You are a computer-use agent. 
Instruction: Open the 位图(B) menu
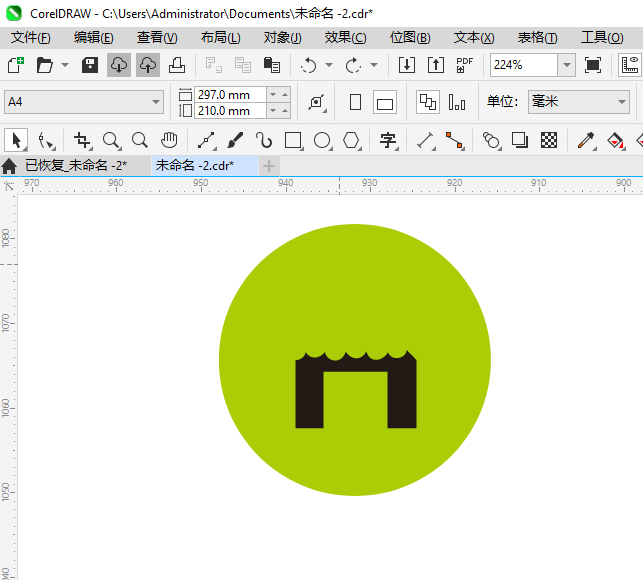[410, 38]
